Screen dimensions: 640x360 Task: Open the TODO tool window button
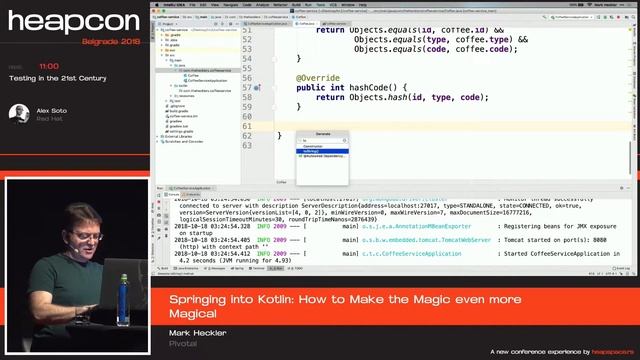296,268
